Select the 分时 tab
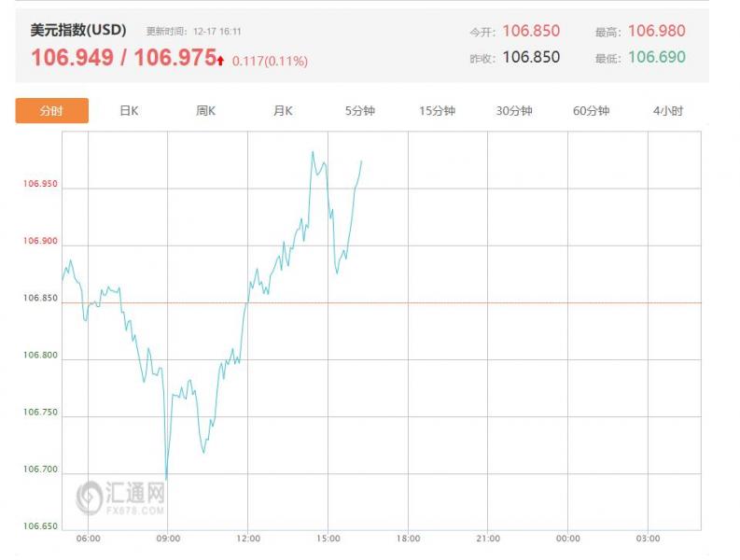The image size is (740, 560). pos(52,111)
